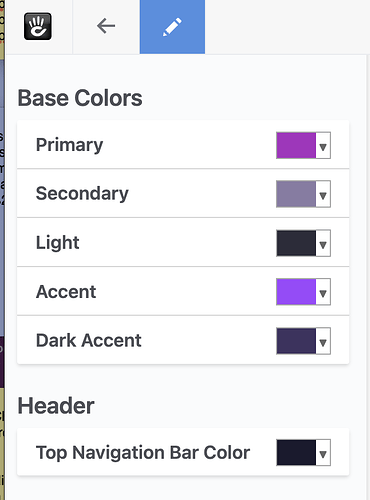Click the concrete5 hand logo icon
370x500 pixels.
[38, 26]
